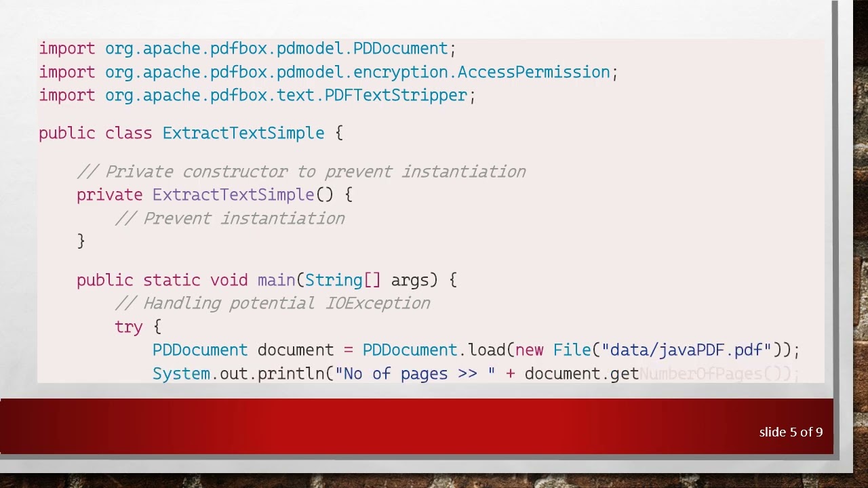The image size is (868, 488).
Task: Click the 'public static void main' line
Action: [x=267, y=280]
